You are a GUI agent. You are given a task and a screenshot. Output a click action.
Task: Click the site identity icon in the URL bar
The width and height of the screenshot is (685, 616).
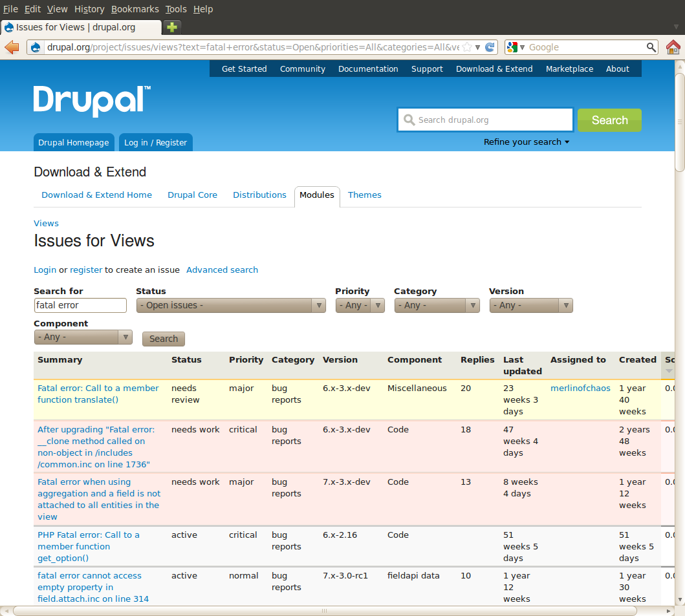[x=36, y=47]
